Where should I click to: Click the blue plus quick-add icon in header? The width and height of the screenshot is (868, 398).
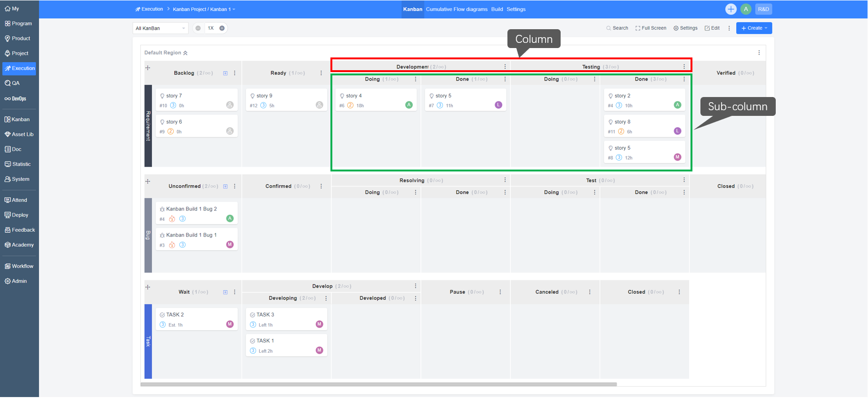pos(731,9)
